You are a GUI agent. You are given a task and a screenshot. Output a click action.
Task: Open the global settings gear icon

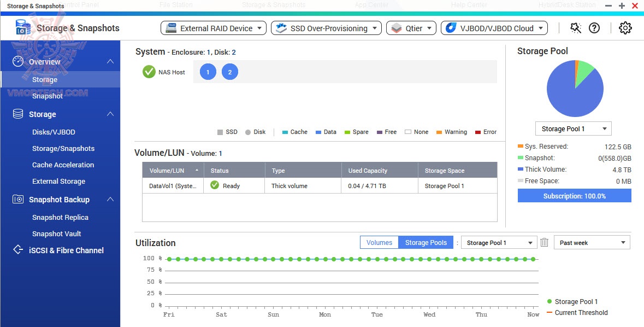pos(625,28)
